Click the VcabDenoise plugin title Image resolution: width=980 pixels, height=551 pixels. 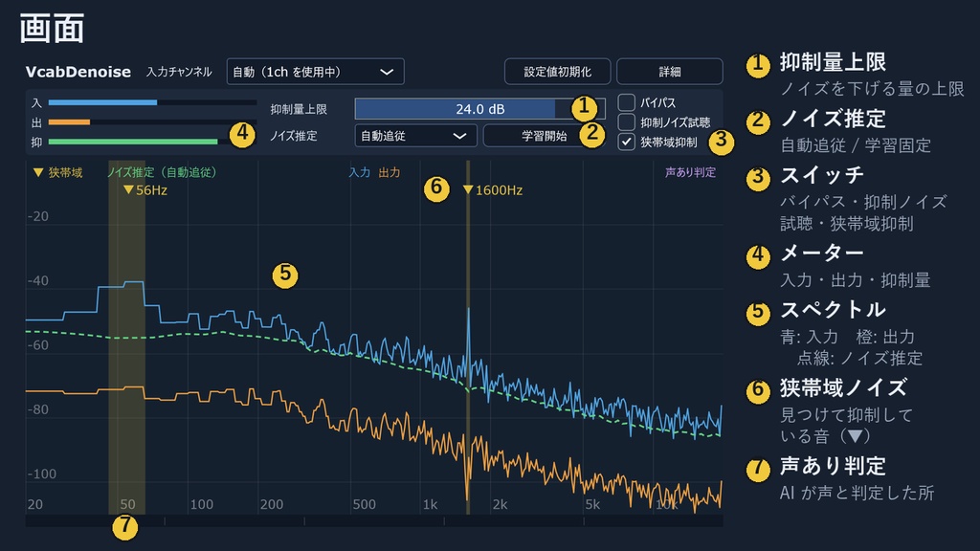(x=78, y=72)
